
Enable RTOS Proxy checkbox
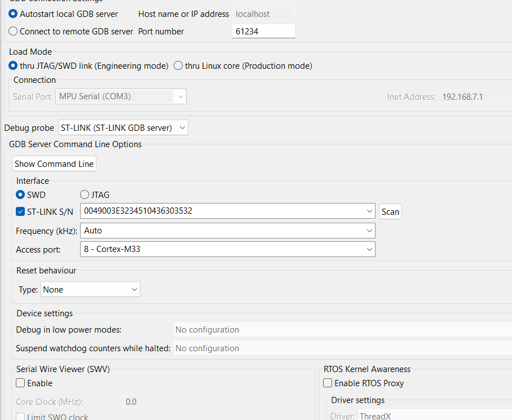click(328, 383)
